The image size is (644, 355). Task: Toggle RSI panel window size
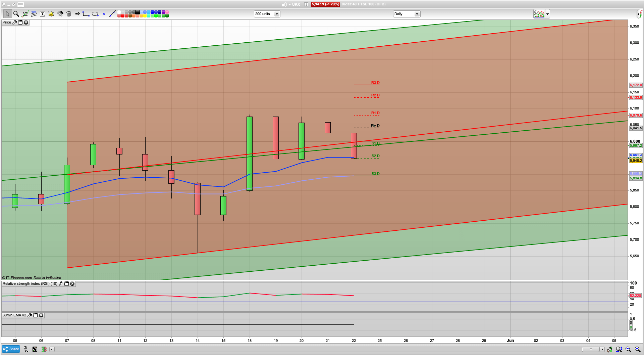pyautogui.click(x=66, y=284)
